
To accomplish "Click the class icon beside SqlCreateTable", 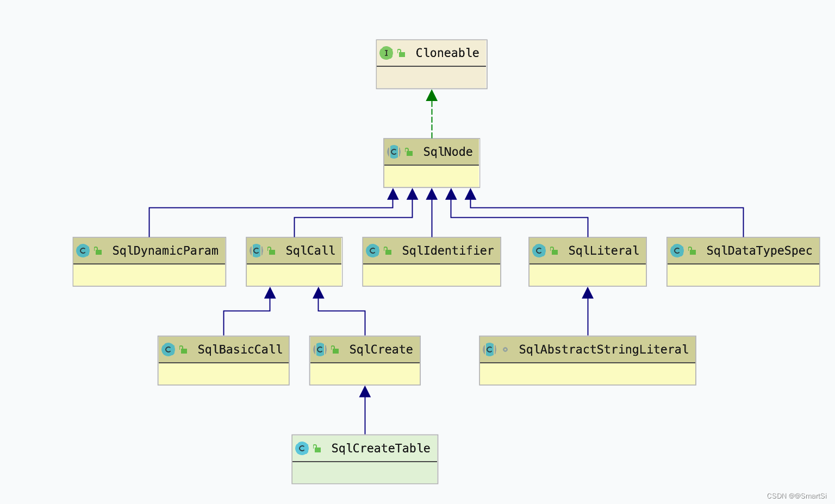I will (302, 448).
